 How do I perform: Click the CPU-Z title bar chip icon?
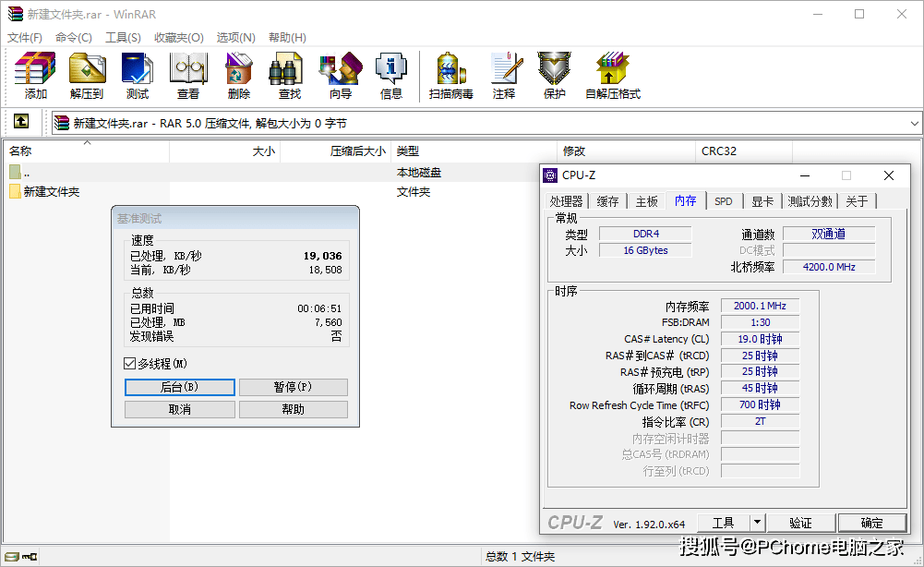pos(550,175)
